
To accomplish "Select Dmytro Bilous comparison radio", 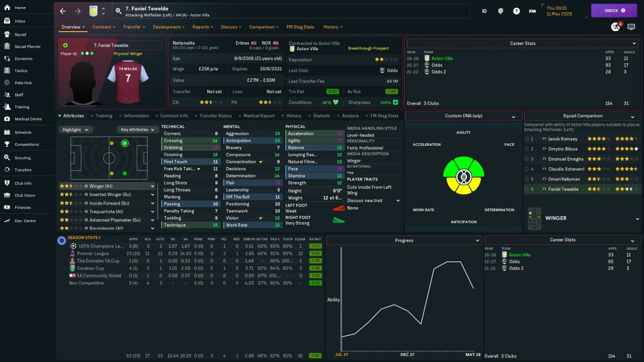I will click(x=527, y=149).
